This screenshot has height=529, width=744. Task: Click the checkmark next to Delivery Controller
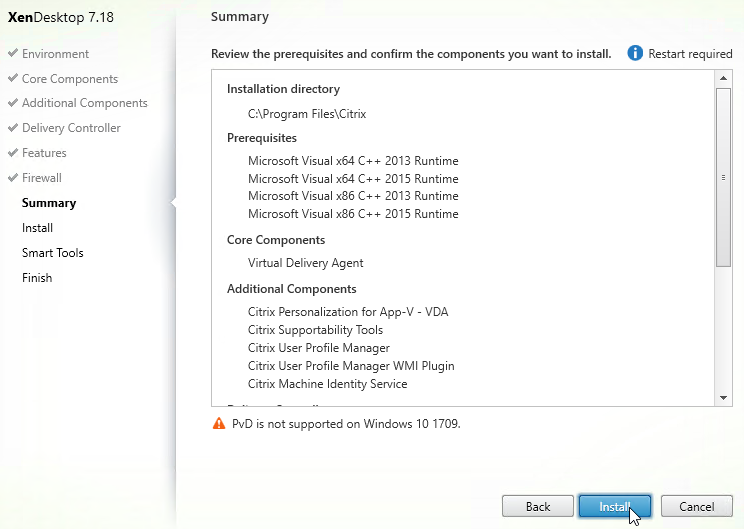pyautogui.click(x=13, y=127)
